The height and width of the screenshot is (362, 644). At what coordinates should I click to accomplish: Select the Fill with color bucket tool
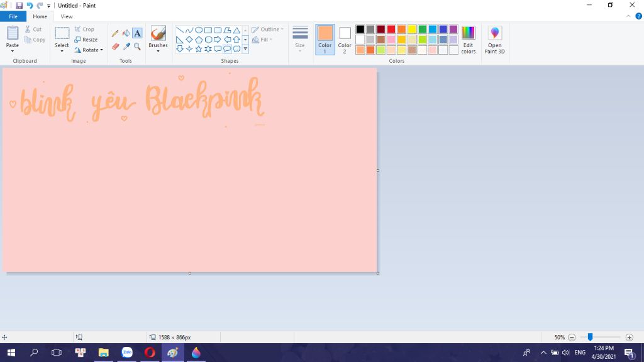click(x=126, y=34)
